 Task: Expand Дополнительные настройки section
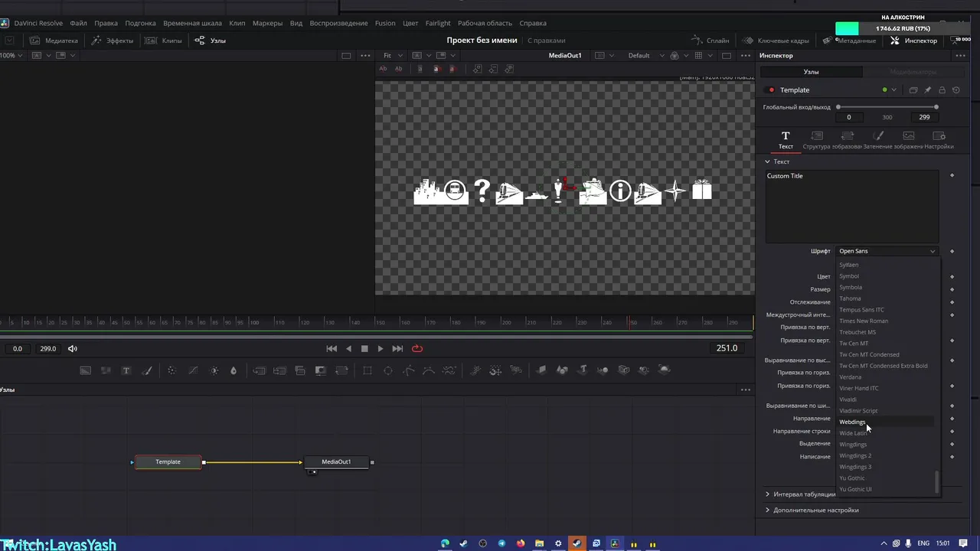coord(768,510)
